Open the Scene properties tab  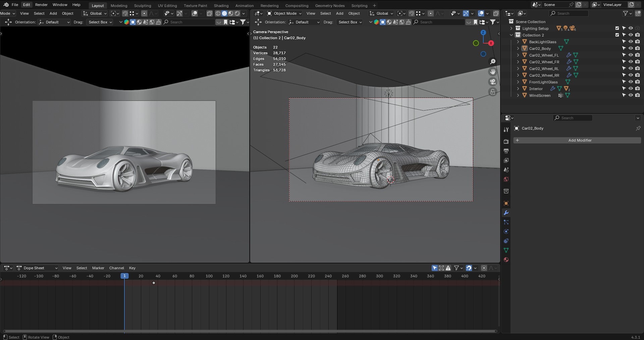tap(506, 170)
